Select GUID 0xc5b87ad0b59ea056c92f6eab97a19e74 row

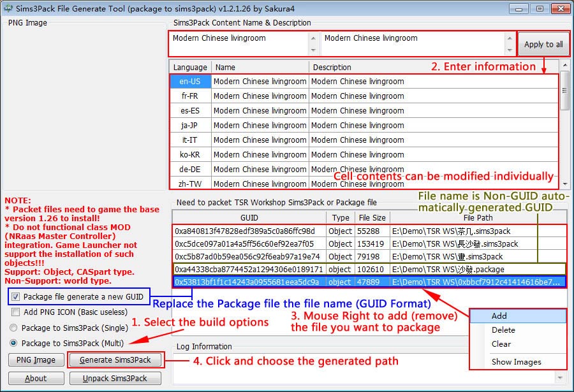click(369, 257)
